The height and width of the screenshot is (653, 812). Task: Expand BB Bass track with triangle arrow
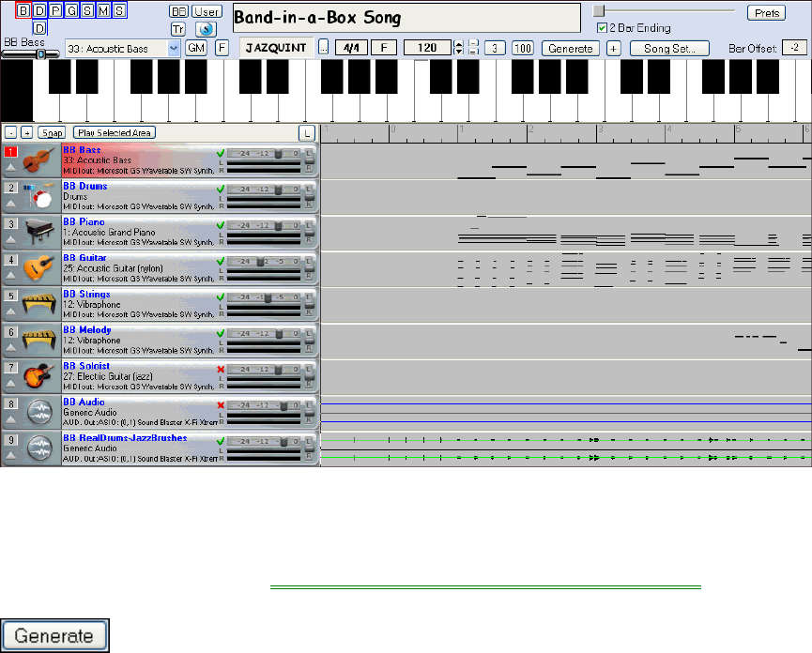[11, 167]
